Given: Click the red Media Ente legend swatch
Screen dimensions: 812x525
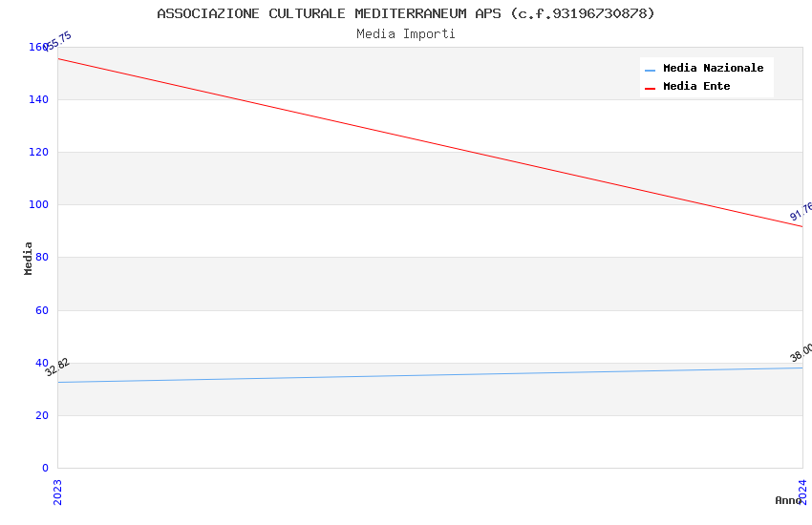Looking at the screenshot, I should coord(650,89).
